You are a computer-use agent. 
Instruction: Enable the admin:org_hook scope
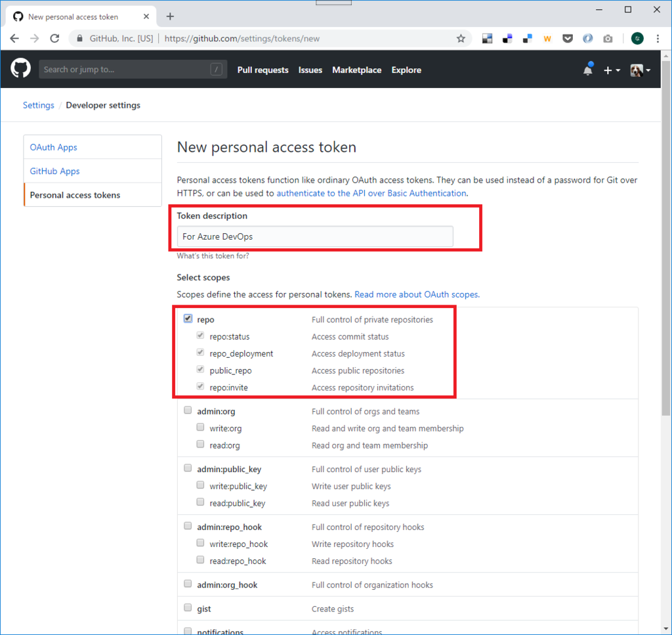(x=188, y=584)
